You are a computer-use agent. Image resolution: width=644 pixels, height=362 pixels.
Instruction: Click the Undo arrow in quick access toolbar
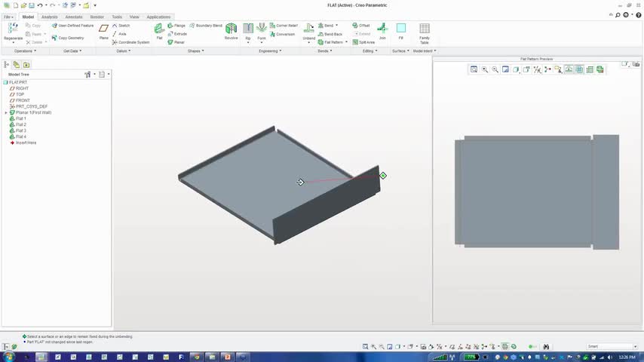pos(40,5)
